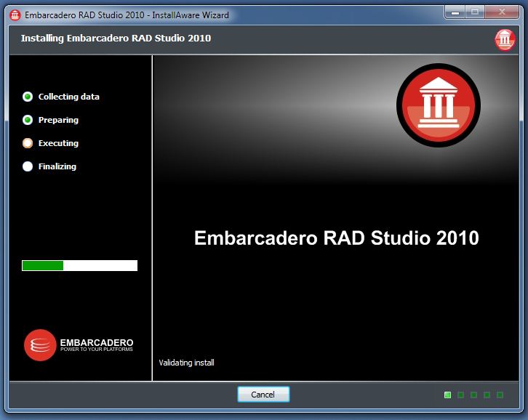Click the 'Finalizing' step label
The height and width of the screenshot is (420, 528).
tap(57, 166)
